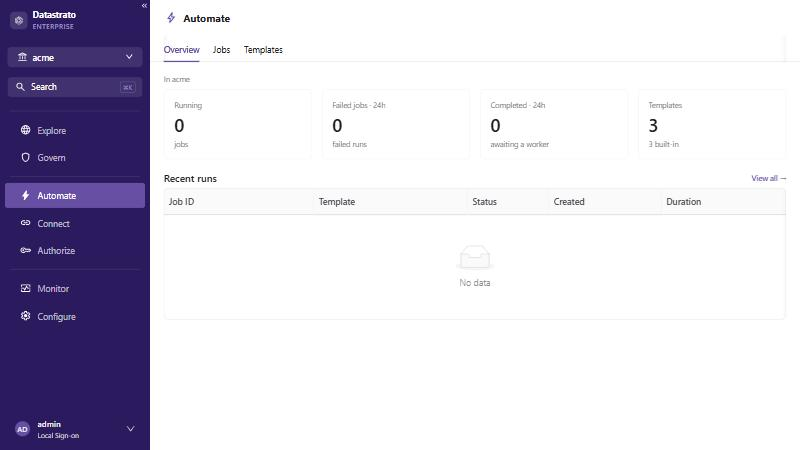
Task: Navigate to Connect
Action: 75,223
